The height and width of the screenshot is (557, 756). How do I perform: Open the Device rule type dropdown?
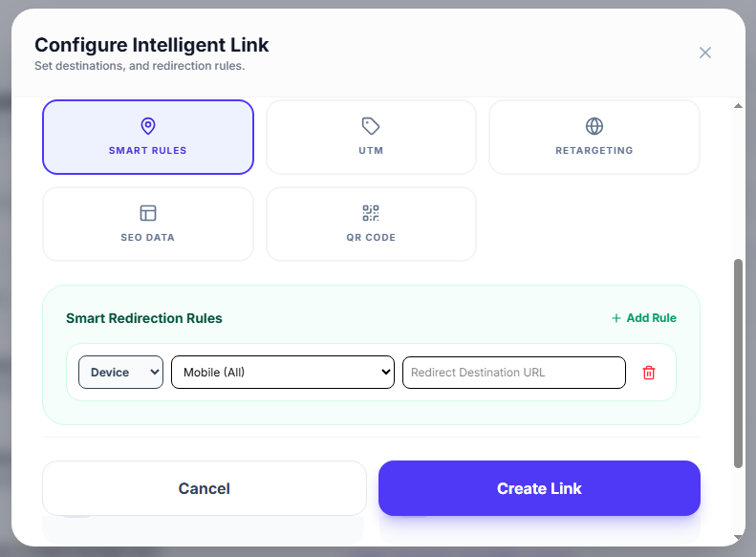pos(121,372)
